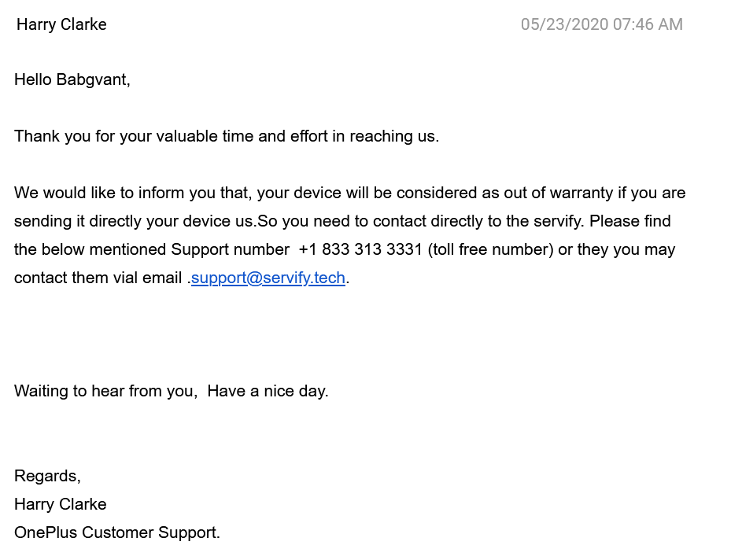Click the 'Have a nice day.' phrase
The height and width of the screenshot is (560, 742).
[268, 391]
